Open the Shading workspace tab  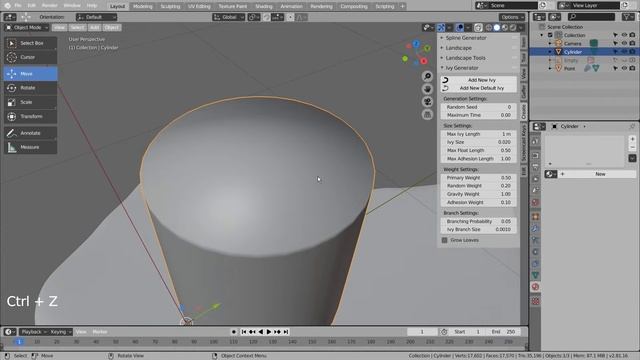tap(264, 6)
